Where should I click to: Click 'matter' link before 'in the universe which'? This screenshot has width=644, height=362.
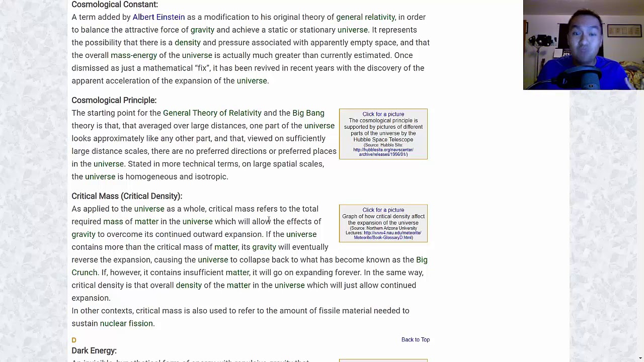pyautogui.click(x=238, y=285)
